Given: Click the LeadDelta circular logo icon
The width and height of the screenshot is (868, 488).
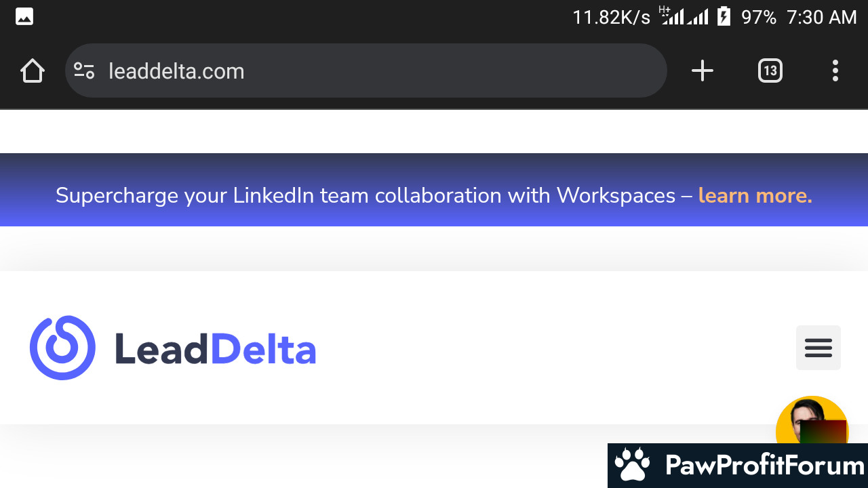Looking at the screenshot, I should point(62,348).
